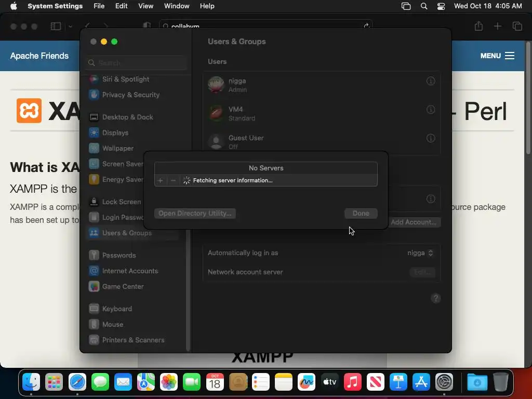Click Safari share toolbar icon
Viewport: 532px width, 399px height.
coord(478,26)
